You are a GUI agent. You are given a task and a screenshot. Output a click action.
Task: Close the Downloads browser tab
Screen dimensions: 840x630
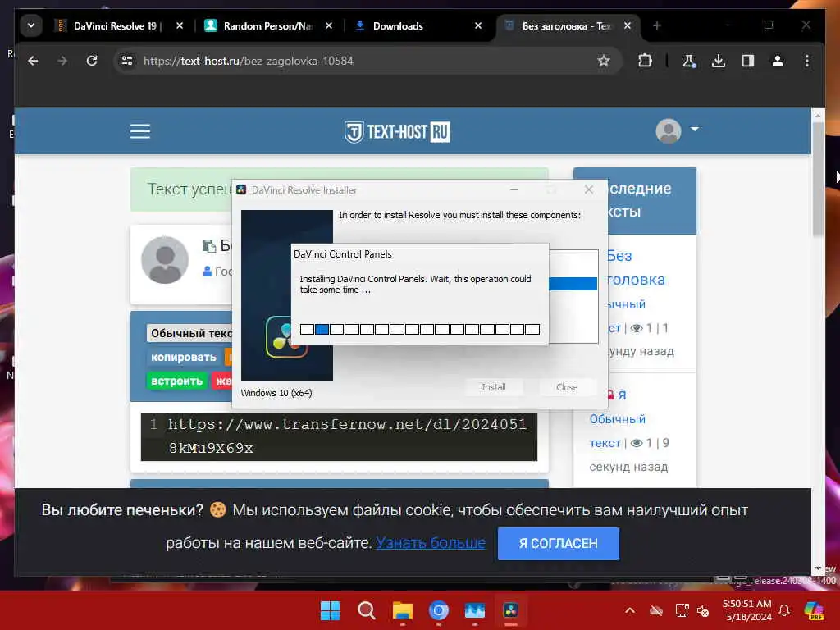pyautogui.click(x=478, y=25)
